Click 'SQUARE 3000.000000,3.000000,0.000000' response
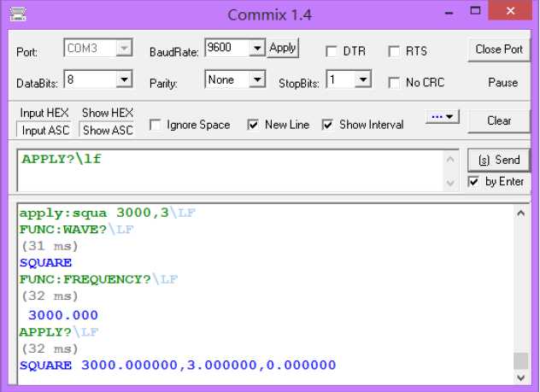The width and height of the screenshot is (540, 392). coord(178,366)
